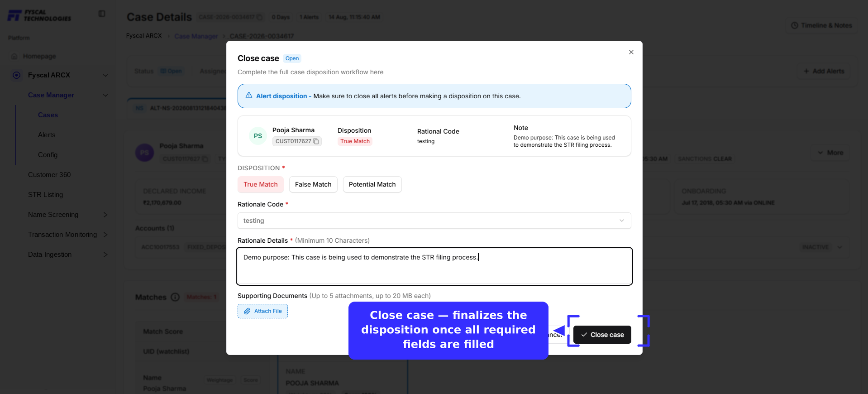The width and height of the screenshot is (868, 394).
Task: Click the paperclip icon on Attach File
Action: [x=247, y=311]
